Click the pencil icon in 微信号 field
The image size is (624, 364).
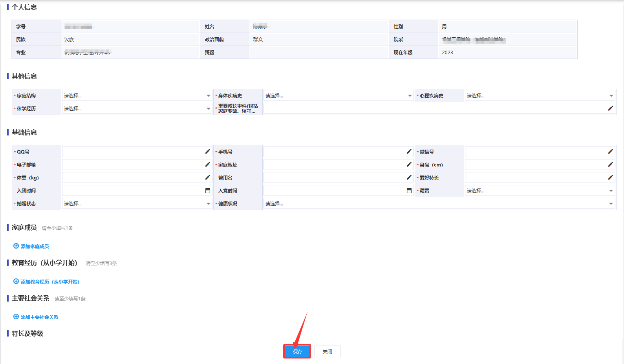tap(611, 152)
